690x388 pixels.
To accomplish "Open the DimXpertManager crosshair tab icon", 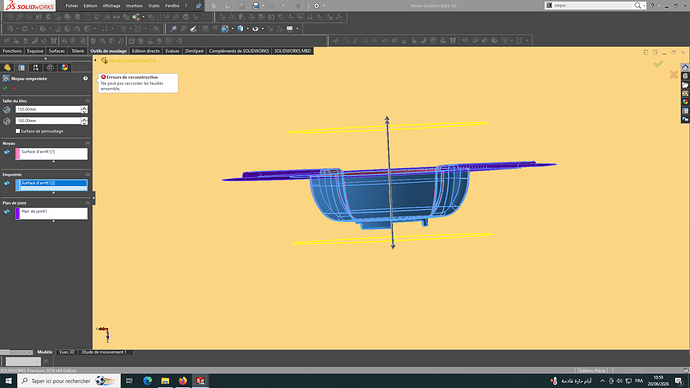I will [50, 67].
